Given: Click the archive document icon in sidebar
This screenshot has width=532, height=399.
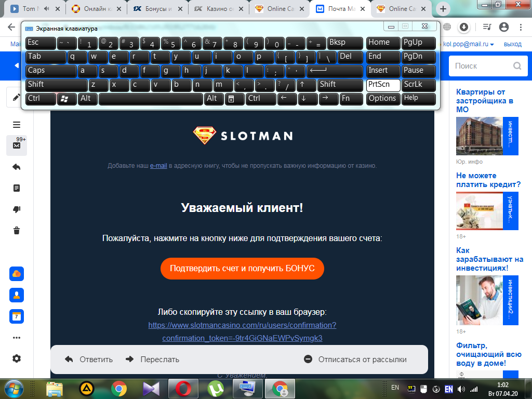Looking at the screenshot, I should pyautogui.click(x=17, y=188).
